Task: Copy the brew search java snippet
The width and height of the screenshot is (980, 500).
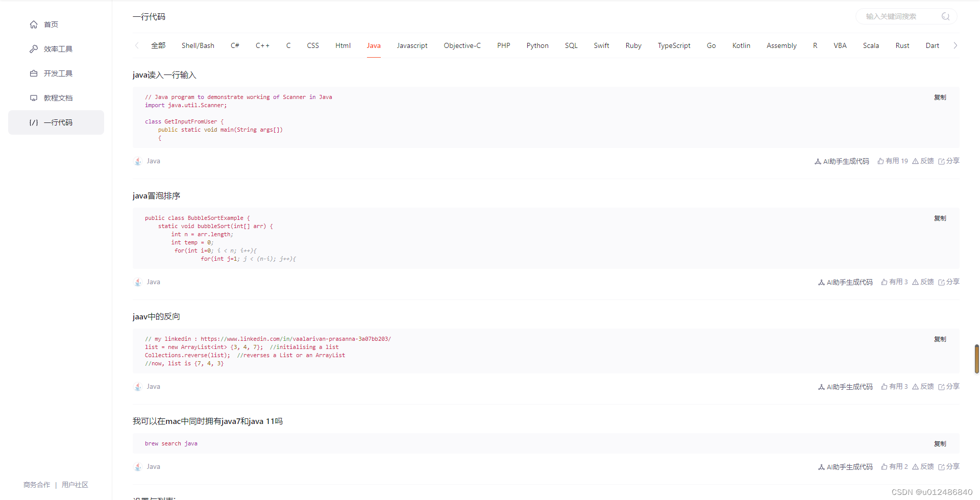Action: click(940, 444)
